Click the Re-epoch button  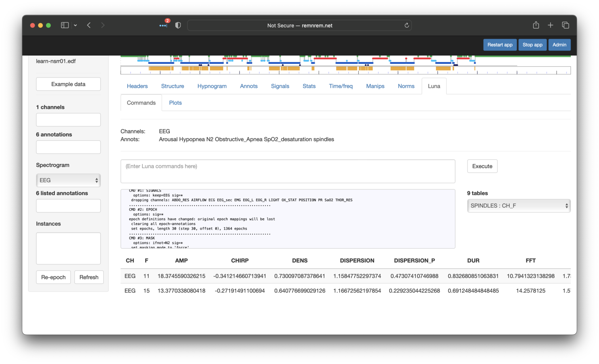[54, 277]
